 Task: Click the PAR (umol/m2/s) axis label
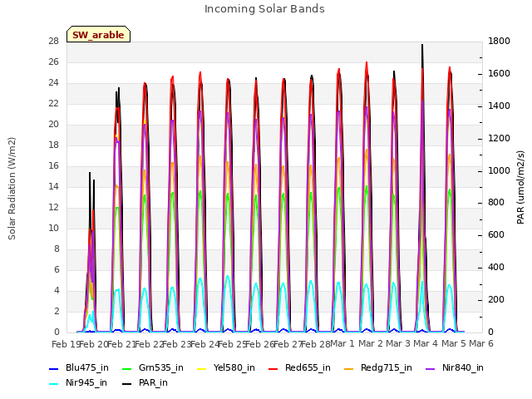point(520,187)
